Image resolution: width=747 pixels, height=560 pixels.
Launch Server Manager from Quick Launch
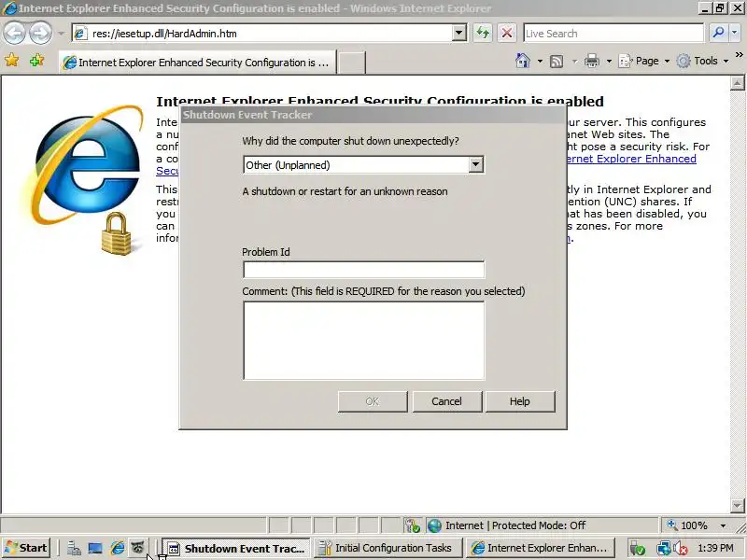coord(74,549)
